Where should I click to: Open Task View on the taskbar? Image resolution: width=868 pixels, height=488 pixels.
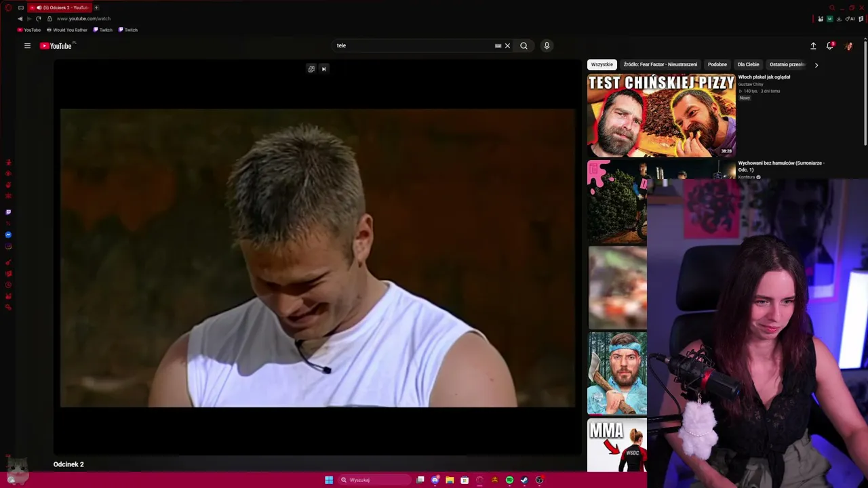click(420, 480)
